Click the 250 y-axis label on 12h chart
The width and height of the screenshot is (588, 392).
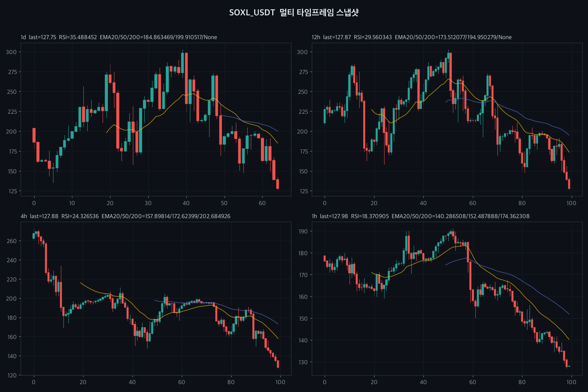click(302, 92)
